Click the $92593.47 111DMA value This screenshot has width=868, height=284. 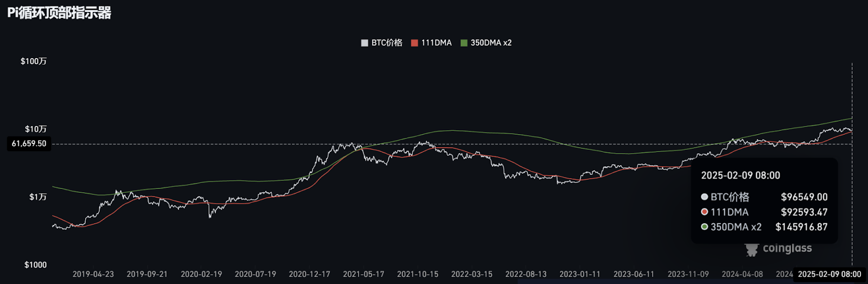804,212
